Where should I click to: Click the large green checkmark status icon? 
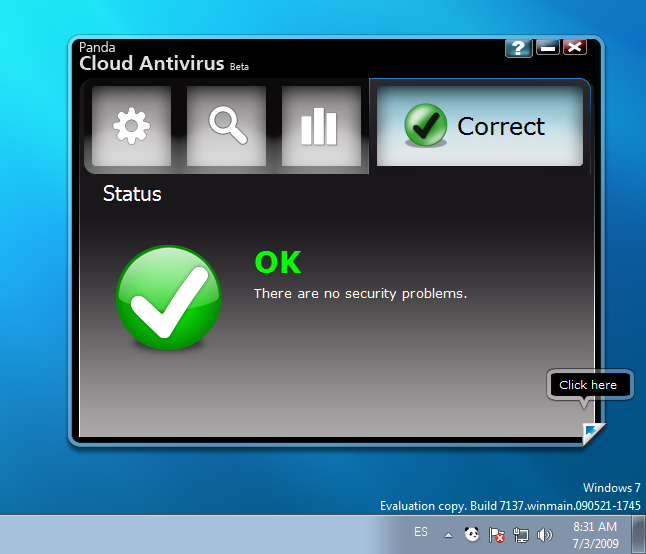pos(169,298)
